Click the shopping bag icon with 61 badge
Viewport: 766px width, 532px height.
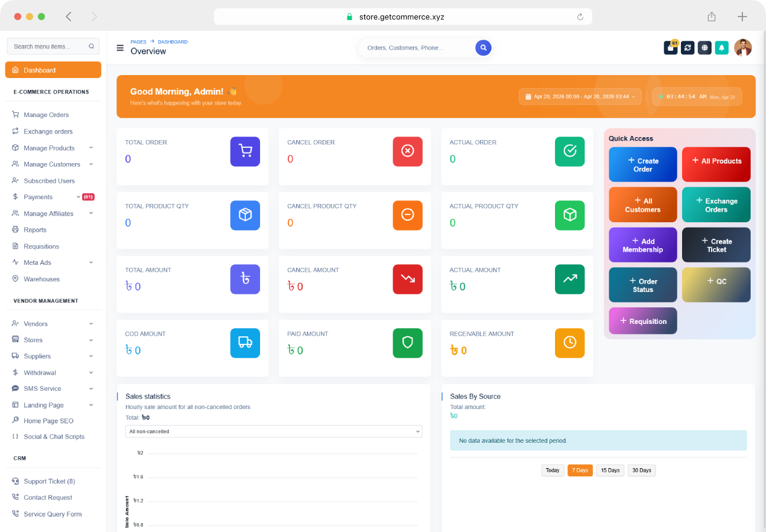point(670,48)
